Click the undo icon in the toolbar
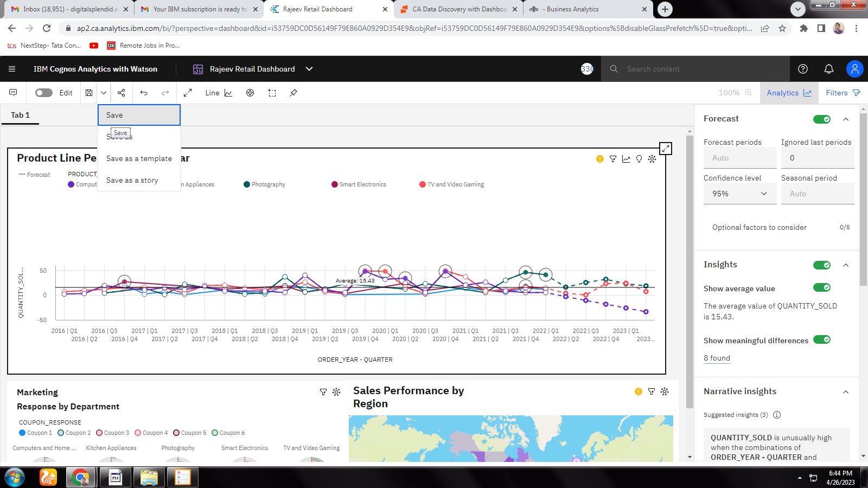The image size is (868, 488). tap(144, 93)
